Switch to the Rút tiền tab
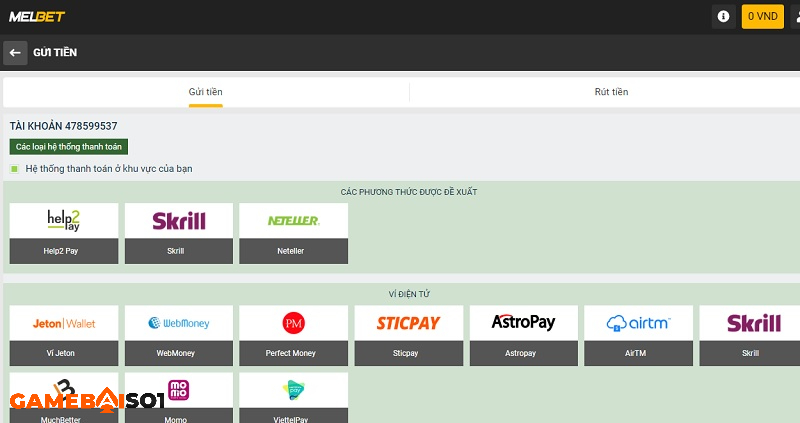The width and height of the screenshot is (800, 423). click(x=611, y=92)
